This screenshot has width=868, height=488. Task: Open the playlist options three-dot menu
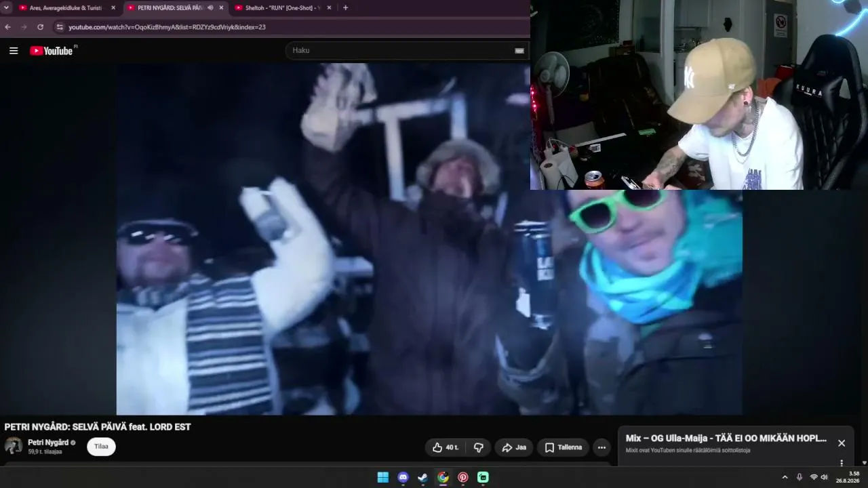tap(842, 464)
